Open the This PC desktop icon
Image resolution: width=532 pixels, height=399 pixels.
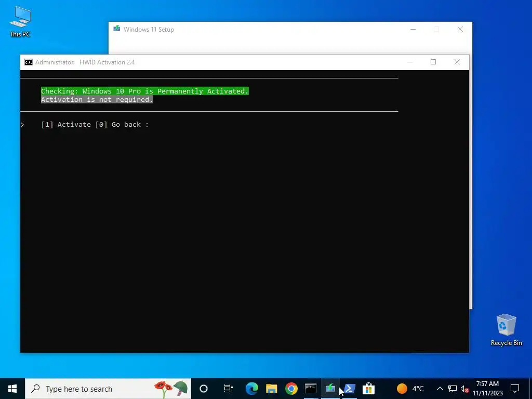(x=20, y=22)
